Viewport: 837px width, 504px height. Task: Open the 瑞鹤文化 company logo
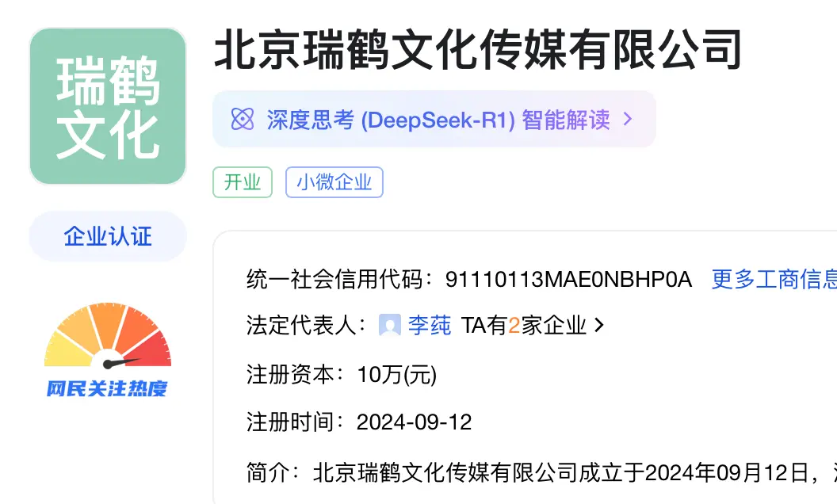(x=108, y=106)
